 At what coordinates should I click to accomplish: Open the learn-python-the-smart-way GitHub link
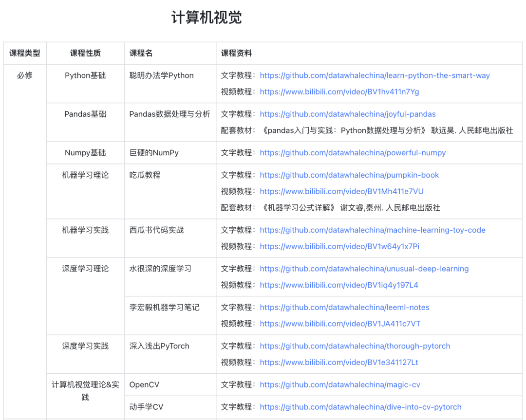click(x=375, y=75)
